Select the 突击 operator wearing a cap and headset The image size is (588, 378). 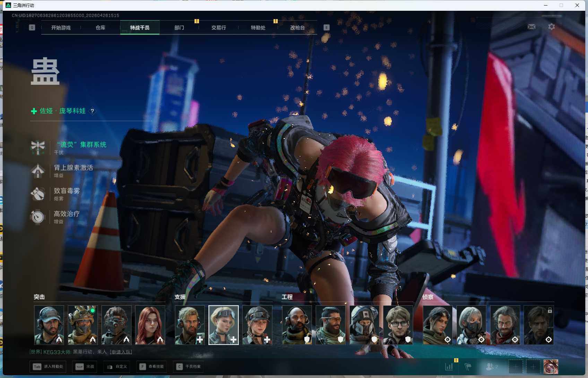coord(49,325)
